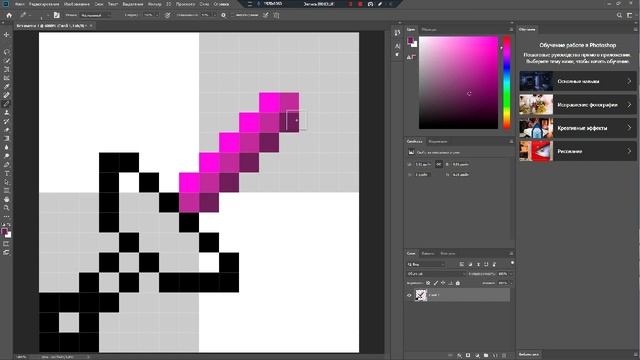Open the 'Рисование' learn tutorial
Viewport: 640px width, 360px height.
tap(577, 151)
